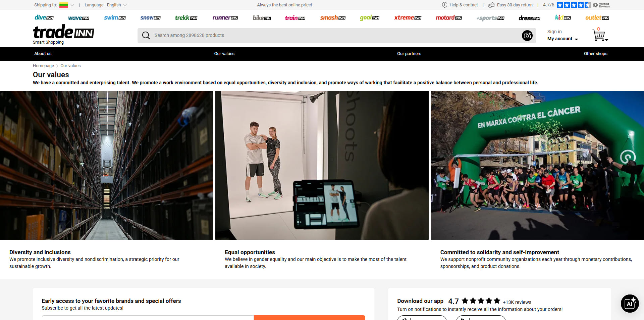The height and width of the screenshot is (320, 644).
Task: Visit the outletinn store logo
Action: [597, 18]
